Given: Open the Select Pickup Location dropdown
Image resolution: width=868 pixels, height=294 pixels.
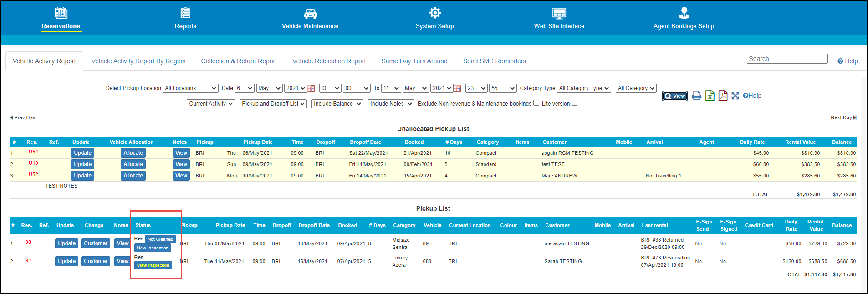Looking at the screenshot, I should (190, 88).
